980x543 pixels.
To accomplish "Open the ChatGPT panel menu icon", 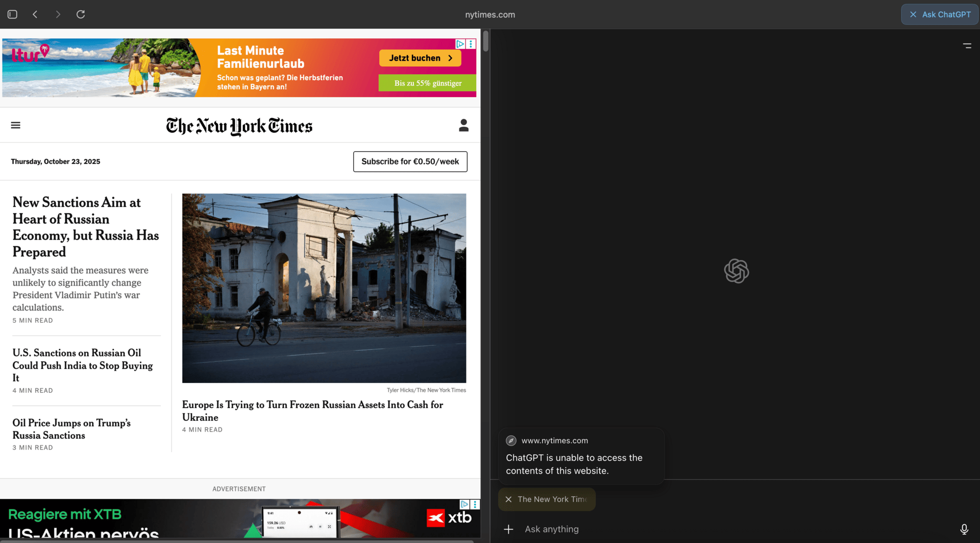I will pos(967,45).
